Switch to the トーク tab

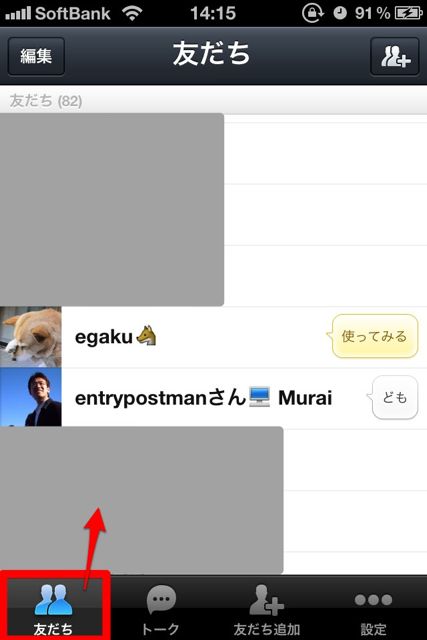(x=160, y=608)
